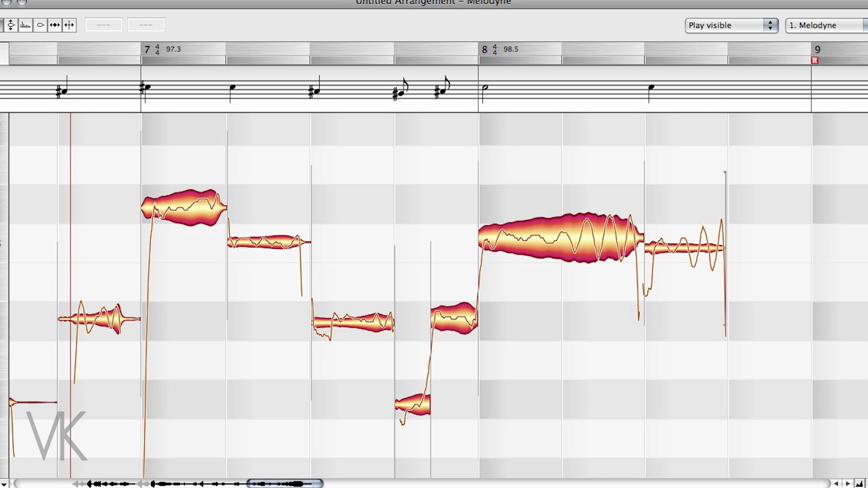The height and width of the screenshot is (488, 868).
Task: Click the first empty value field in toolbar
Action: tap(104, 25)
